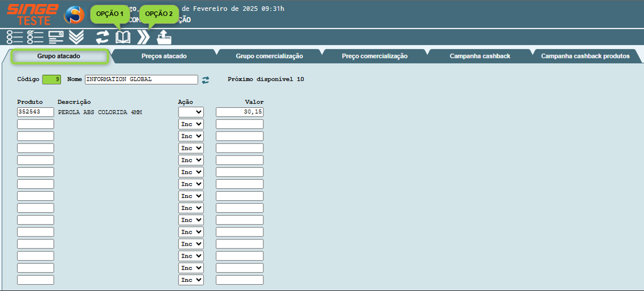This screenshot has width=644, height=291.
Task: Open the Campanha cashback tab
Action: pyautogui.click(x=480, y=56)
